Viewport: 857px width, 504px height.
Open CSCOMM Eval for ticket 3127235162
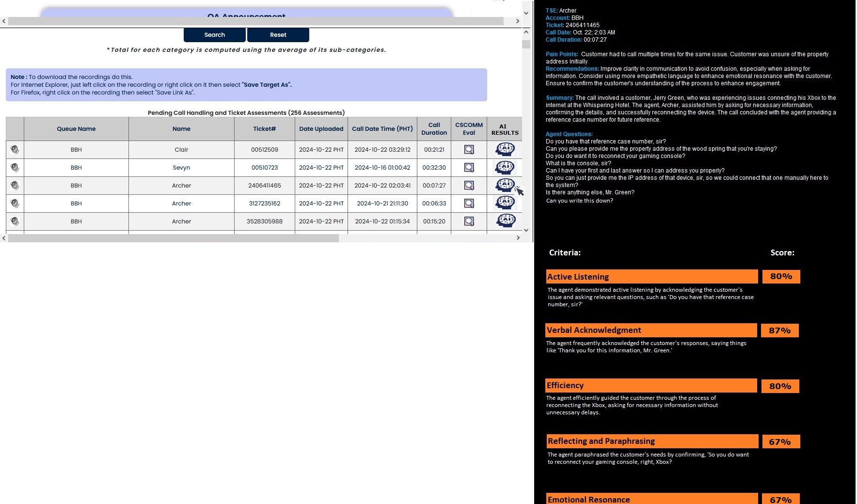469,204
